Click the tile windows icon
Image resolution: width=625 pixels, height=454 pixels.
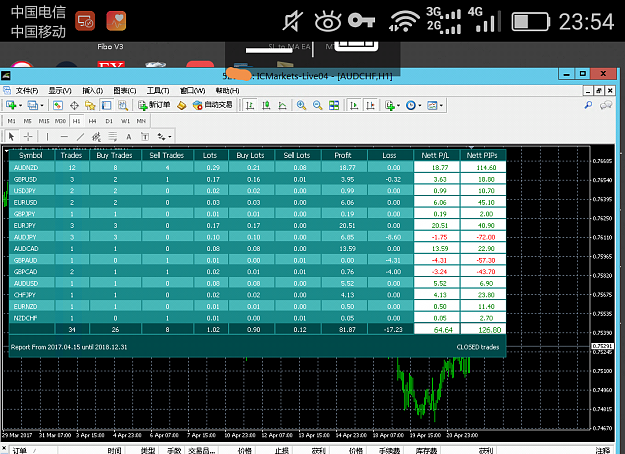point(334,105)
